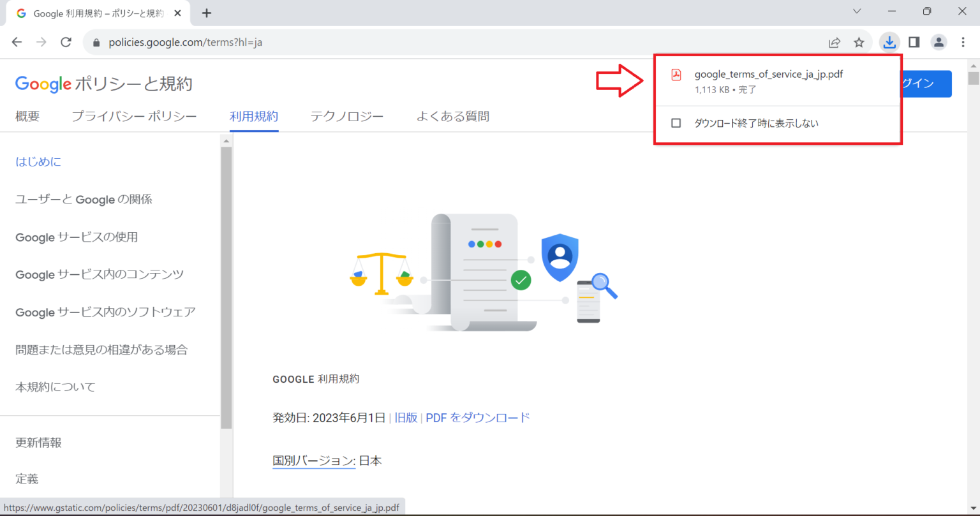Download the terms via PDF をダウンロード link

477,417
